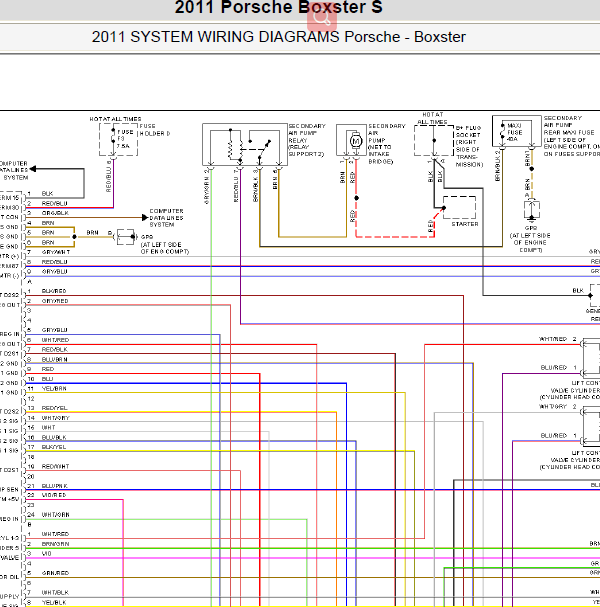
Task: Click the "GRY/WHT" wire label
Action: (56, 252)
